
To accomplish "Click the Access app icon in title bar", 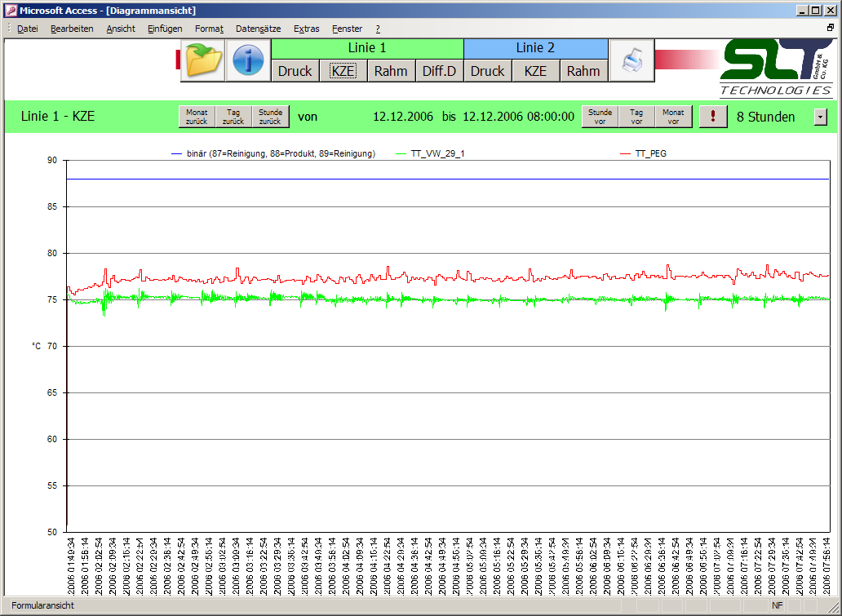I will tap(10, 11).
